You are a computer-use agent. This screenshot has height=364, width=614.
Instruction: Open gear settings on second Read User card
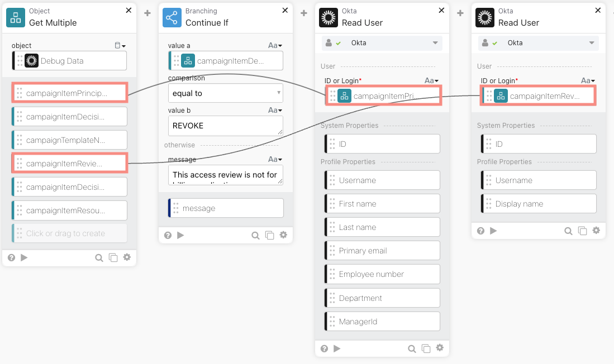point(596,231)
